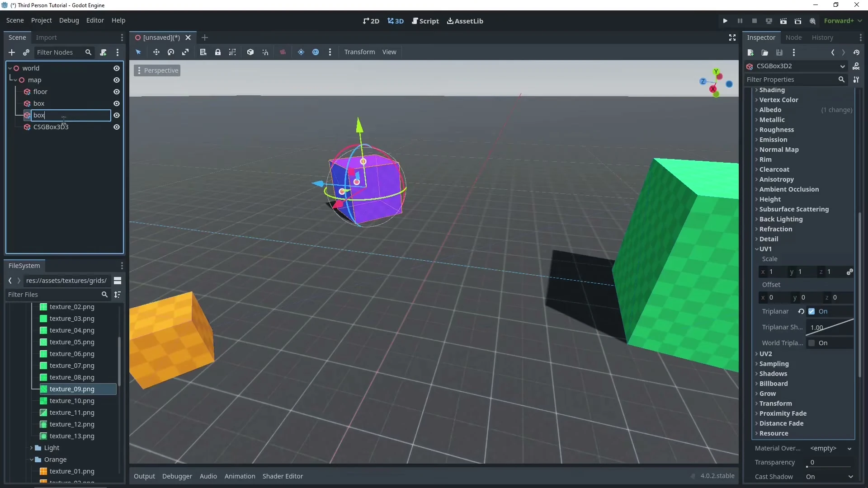Switch to the 2D workspace
The image size is (868, 488).
371,21
